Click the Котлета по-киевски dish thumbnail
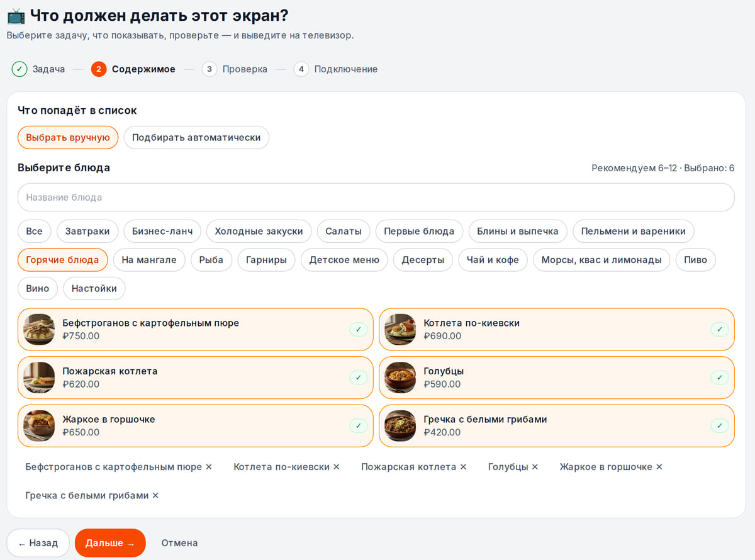The height and width of the screenshot is (560, 755). point(400,329)
